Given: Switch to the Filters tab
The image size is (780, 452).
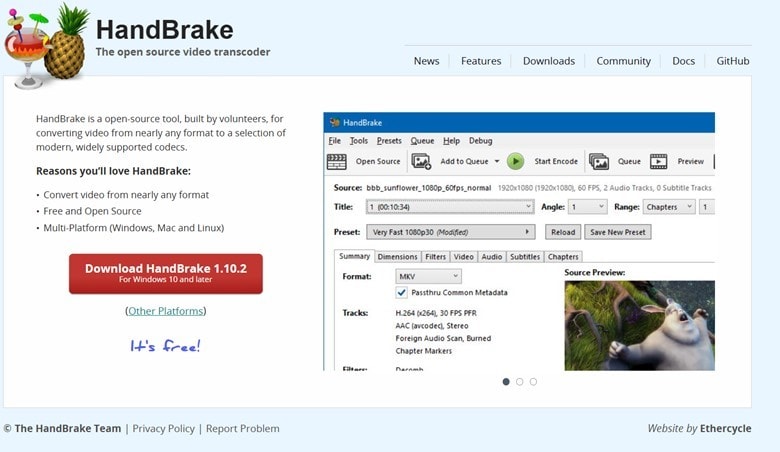Looking at the screenshot, I should pyautogui.click(x=435, y=257).
